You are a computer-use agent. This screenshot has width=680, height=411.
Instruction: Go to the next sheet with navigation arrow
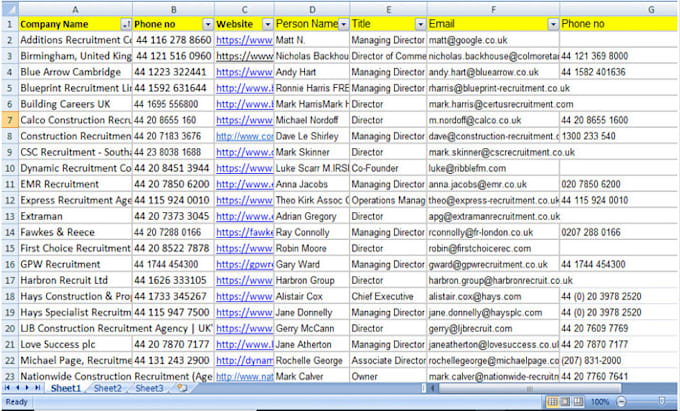pyautogui.click(x=27, y=388)
